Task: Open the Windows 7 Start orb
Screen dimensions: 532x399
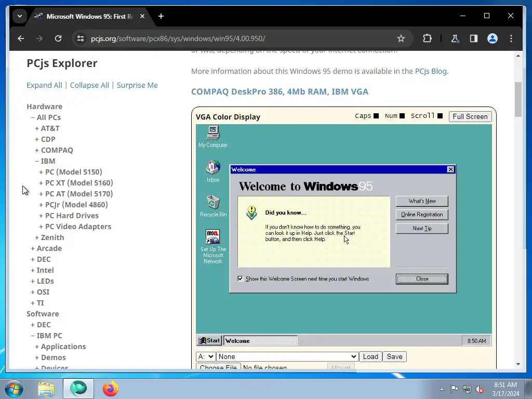Action: pyautogui.click(x=14, y=389)
